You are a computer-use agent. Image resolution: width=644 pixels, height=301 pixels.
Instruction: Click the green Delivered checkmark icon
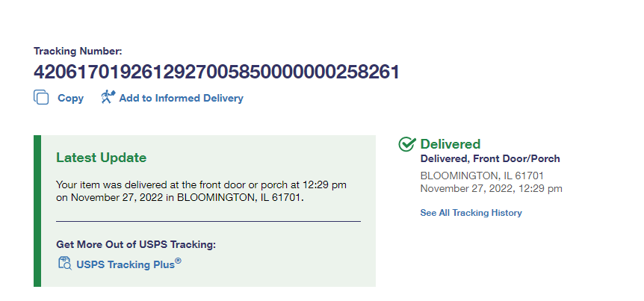point(407,144)
